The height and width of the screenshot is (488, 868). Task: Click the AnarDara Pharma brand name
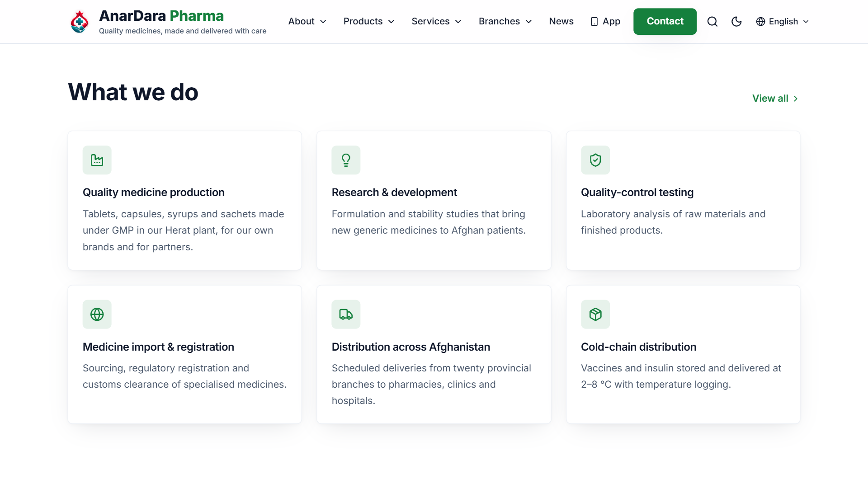161,16
